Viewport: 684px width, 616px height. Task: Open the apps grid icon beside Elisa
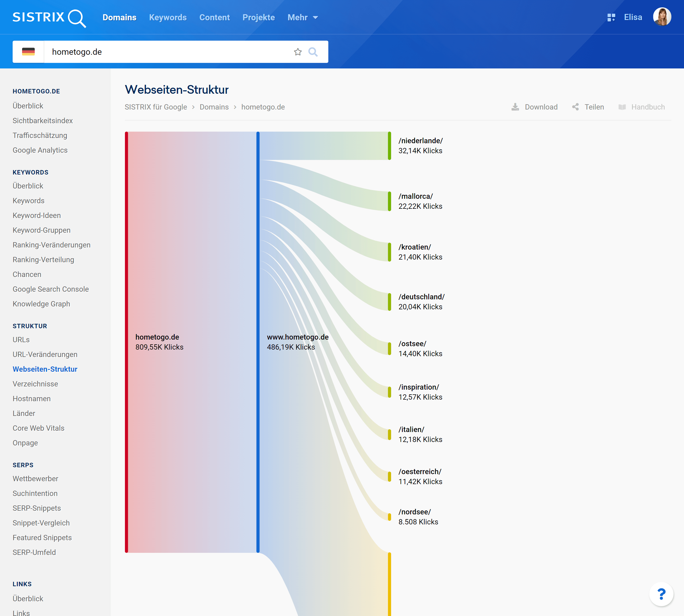pos(611,17)
